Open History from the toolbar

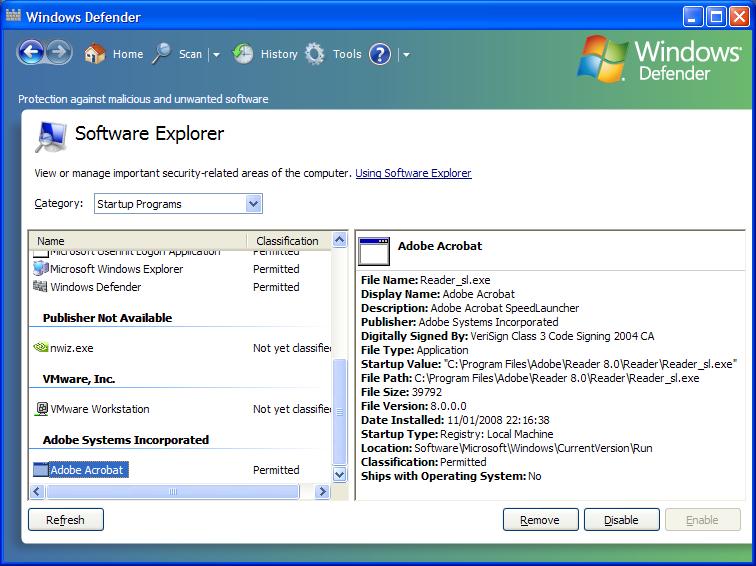pos(279,54)
